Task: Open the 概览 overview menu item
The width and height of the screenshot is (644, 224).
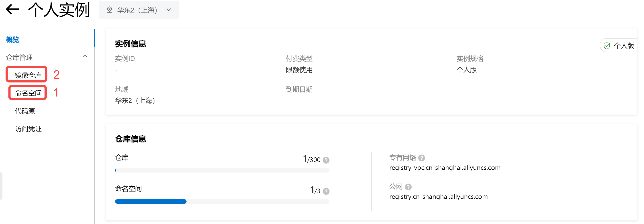Action: click(12, 39)
